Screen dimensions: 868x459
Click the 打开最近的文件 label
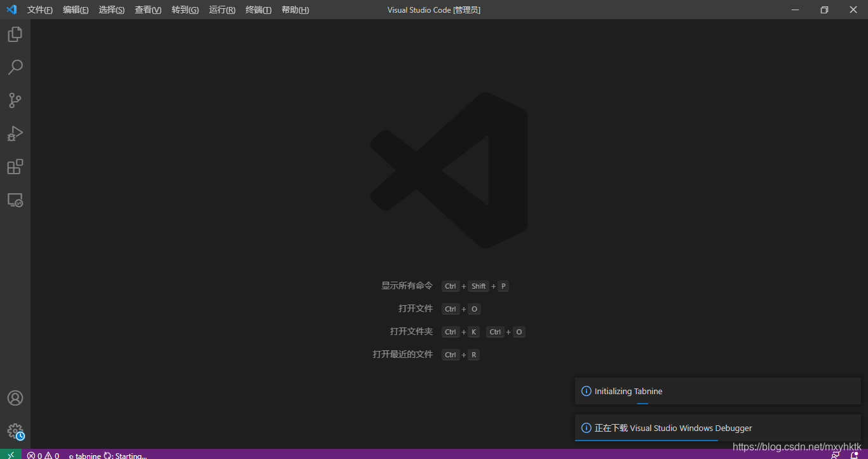pos(402,355)
